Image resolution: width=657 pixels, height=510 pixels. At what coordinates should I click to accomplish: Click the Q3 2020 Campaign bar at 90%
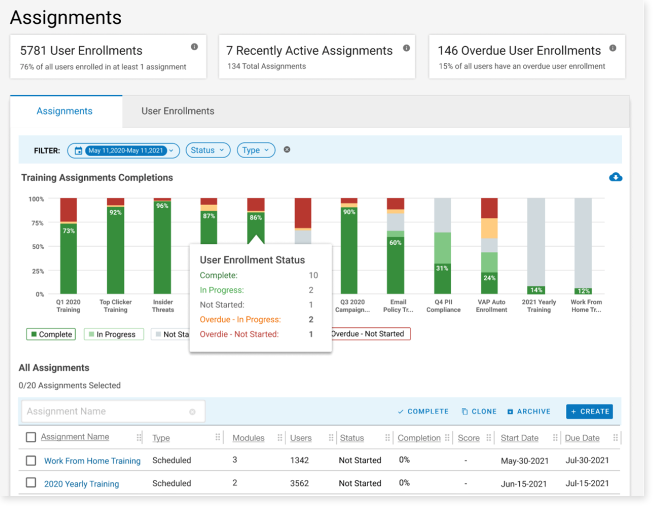349,251
